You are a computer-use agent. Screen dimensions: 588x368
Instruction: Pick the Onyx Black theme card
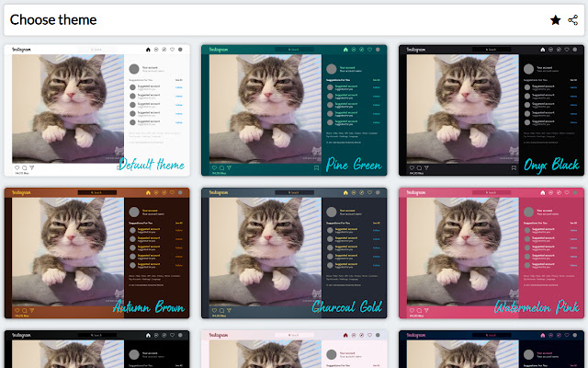[492, 110]
